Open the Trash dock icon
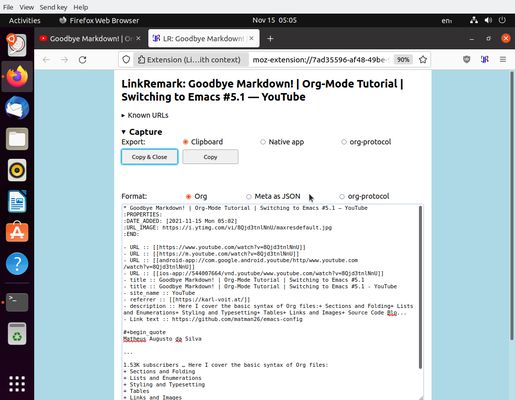The height and width of the screenshot is (400, 515). pos(17,333)
